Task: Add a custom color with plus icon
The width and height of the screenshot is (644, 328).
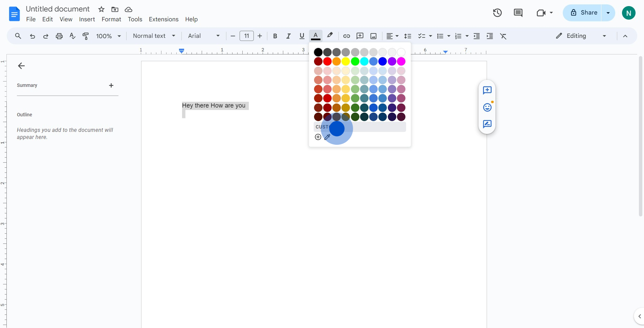Action: pyautogui.click(x=318, y=137)
